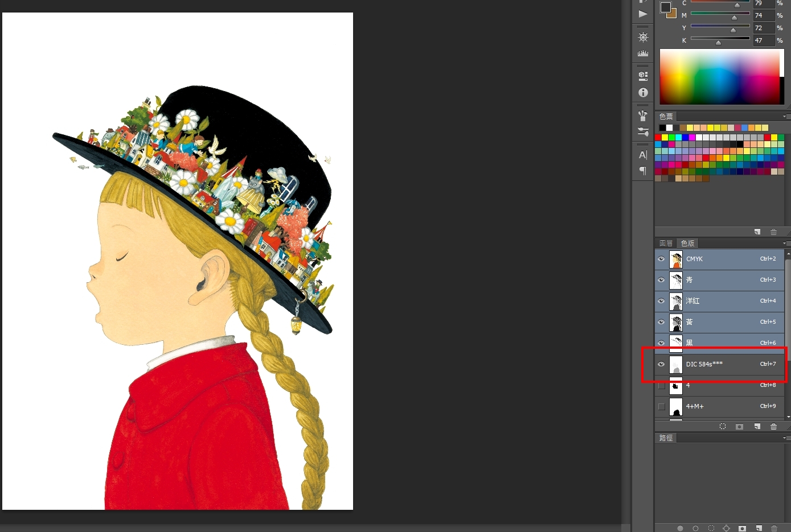Hide the 黃 (yellow) channel
Viewport: 791px width, 532px height.
pyautogui.click(x=661, y=322)
